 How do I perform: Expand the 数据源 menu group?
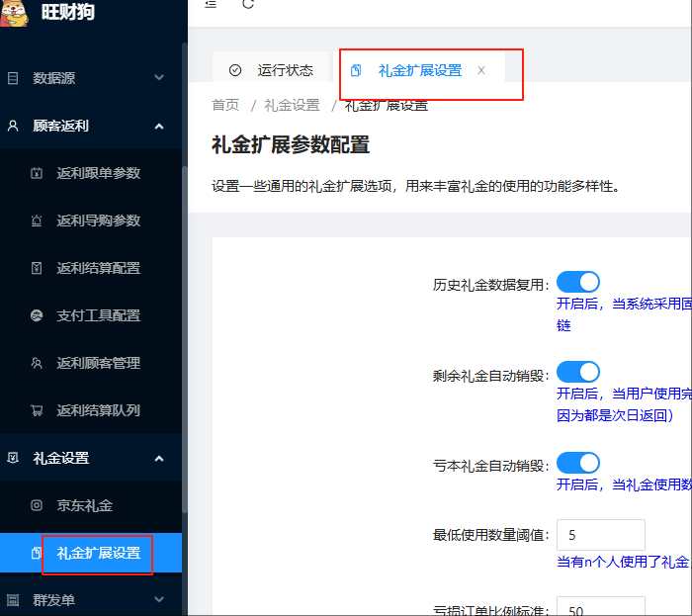coord(91,77)
